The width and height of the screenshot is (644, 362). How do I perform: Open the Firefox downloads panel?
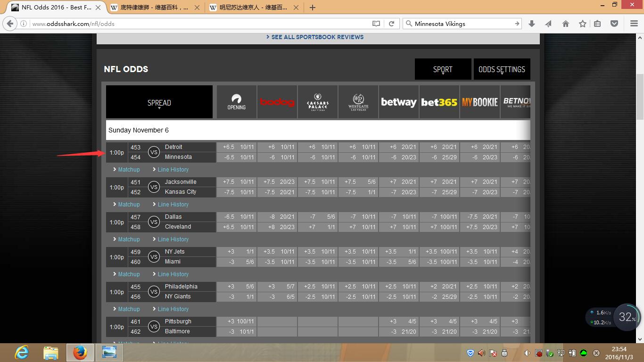pos(532,24)
